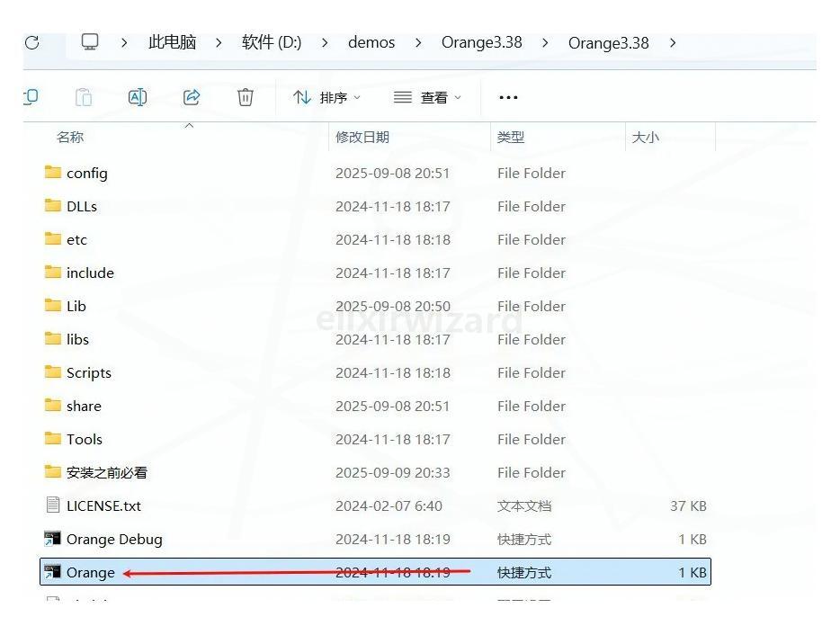
Task: Select the Rename icon in the toolbar
Action: (x=137, y=97)
